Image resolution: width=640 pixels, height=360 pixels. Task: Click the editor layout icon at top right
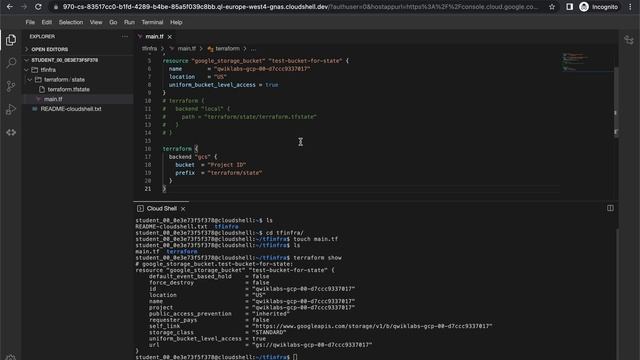point(629,40)
